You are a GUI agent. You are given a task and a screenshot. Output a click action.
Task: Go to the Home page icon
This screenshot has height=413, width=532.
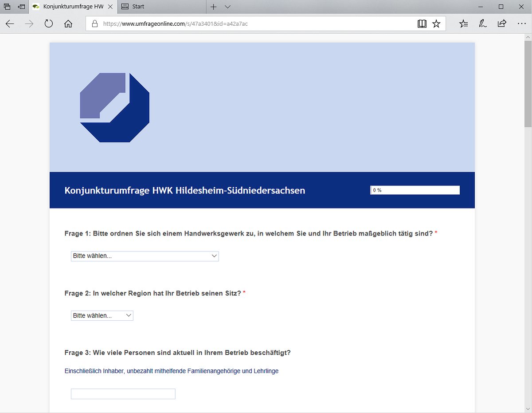pos(68,24)
